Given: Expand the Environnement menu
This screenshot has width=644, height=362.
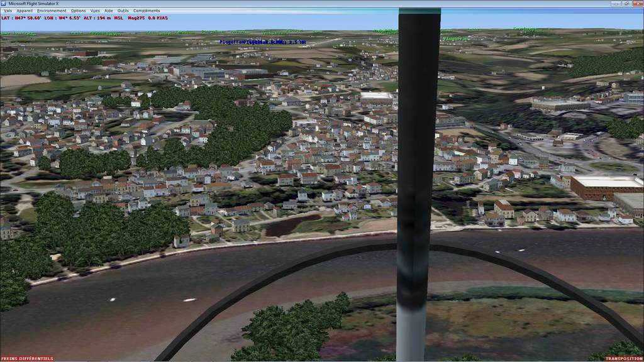Looking at the screenshot, I should tap(52, 11).
